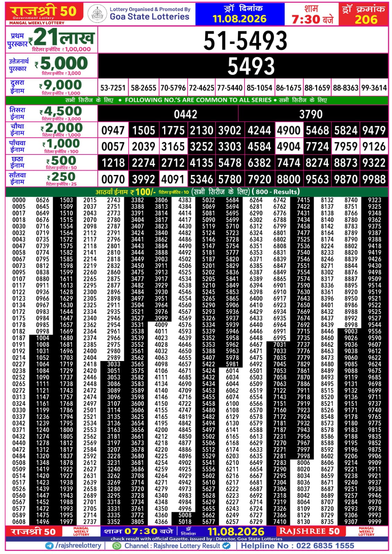
Task: Select second prize number 88-8363
Action: pos(346,88)
